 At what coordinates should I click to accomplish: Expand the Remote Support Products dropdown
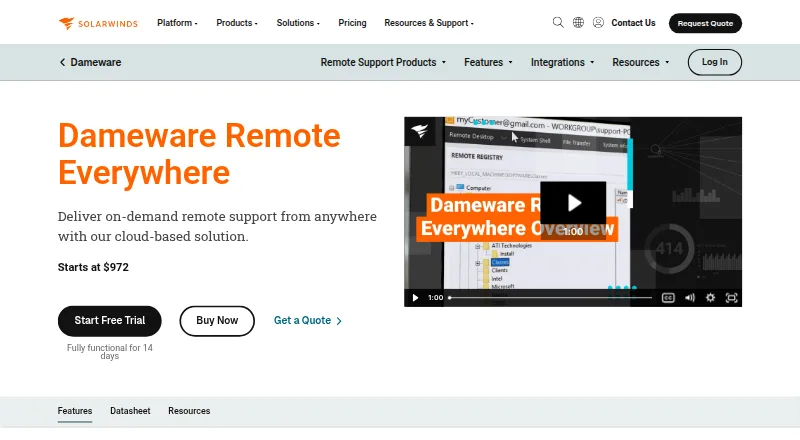point(383,62)
